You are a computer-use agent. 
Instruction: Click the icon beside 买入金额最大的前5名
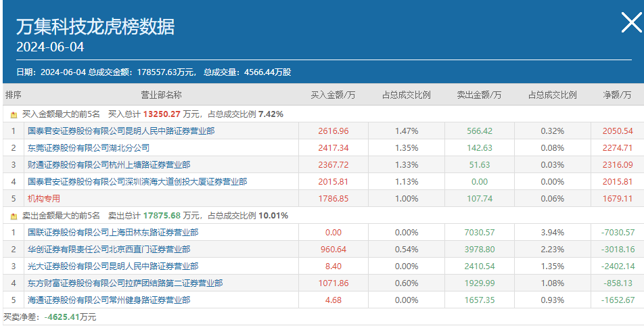click(x=14, y=114)
